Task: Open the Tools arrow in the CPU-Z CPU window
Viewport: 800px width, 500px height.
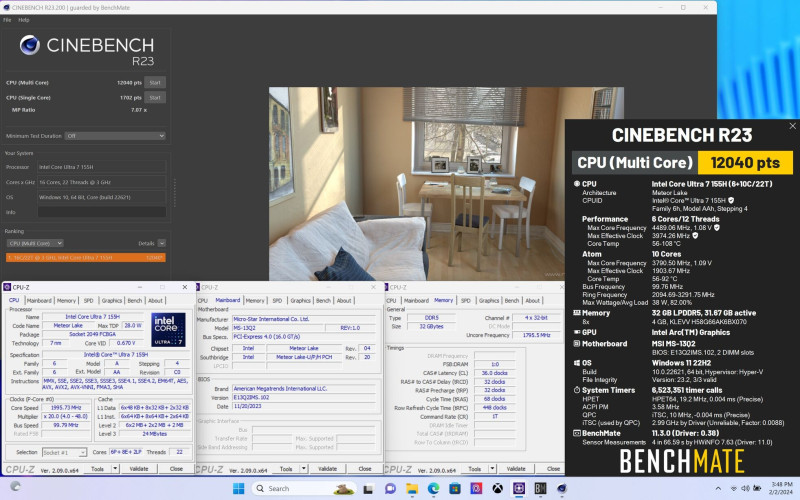Action: 115,468
